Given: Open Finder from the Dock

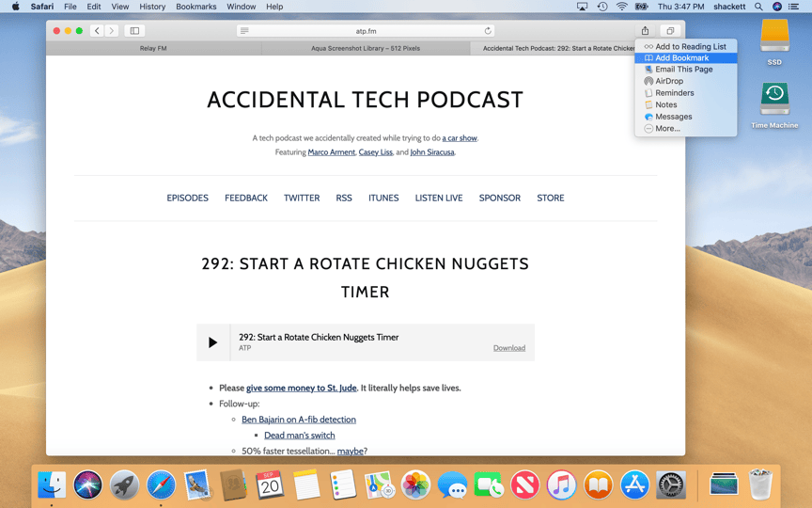Looking at the screenshot, I should [x=52, y=485].
